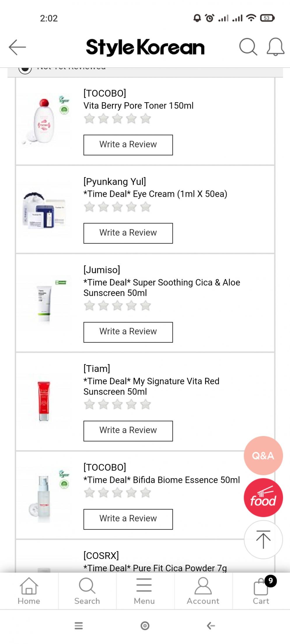Tap the back arrow in header
The image size is (290, 644).
pyautogui.click(x=17, y=47)
